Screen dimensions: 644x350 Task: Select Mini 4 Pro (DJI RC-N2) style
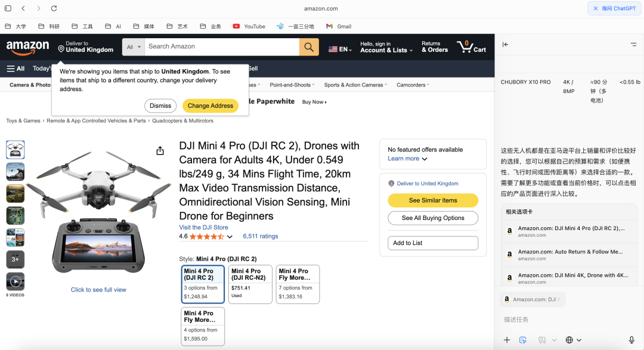pos(250,284)
